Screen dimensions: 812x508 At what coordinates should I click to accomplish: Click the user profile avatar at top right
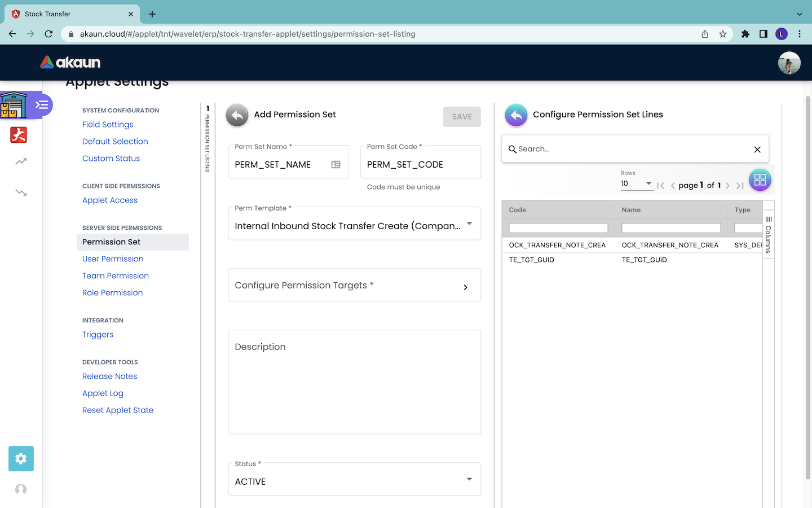(x=789, y=63)
